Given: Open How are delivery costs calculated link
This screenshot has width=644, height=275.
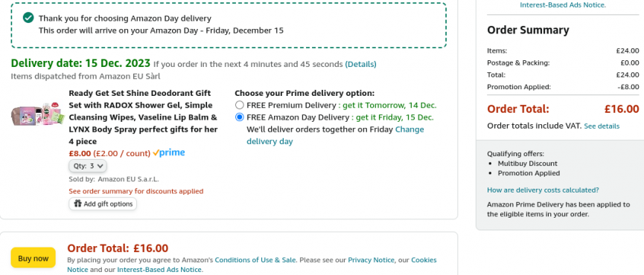Looking at the screenshot, I should pos(543,190).
